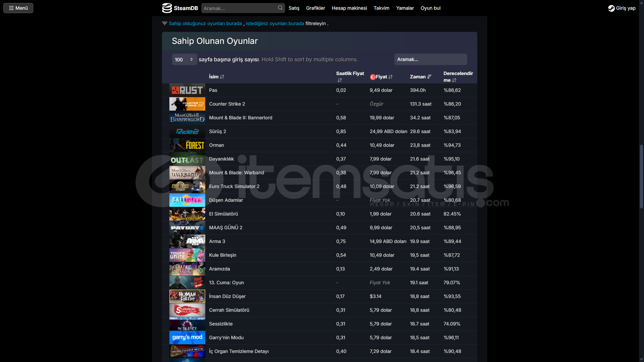Open the SteamDB logo home link
Viewport: 644px width, 362px height.
(180, 8)
